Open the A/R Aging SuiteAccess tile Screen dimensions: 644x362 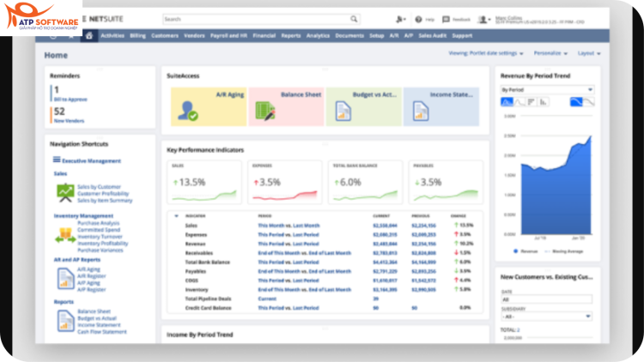pos(209,106)
